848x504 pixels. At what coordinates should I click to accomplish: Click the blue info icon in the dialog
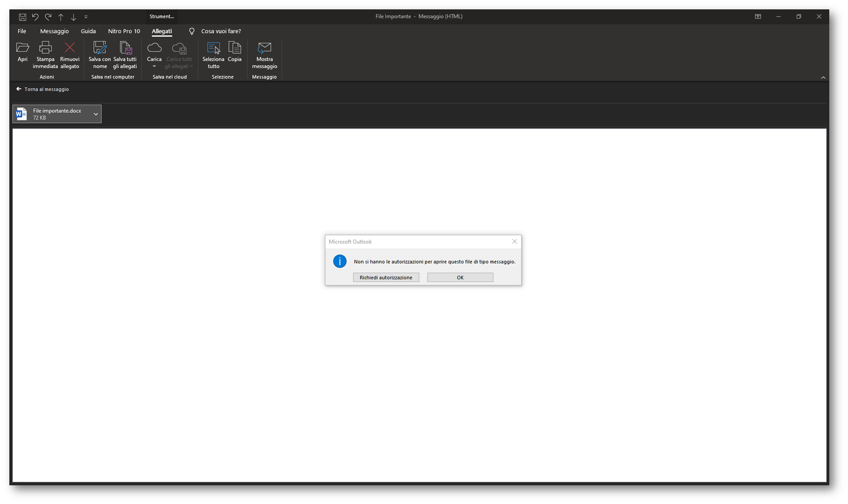[x=340, y=261]
